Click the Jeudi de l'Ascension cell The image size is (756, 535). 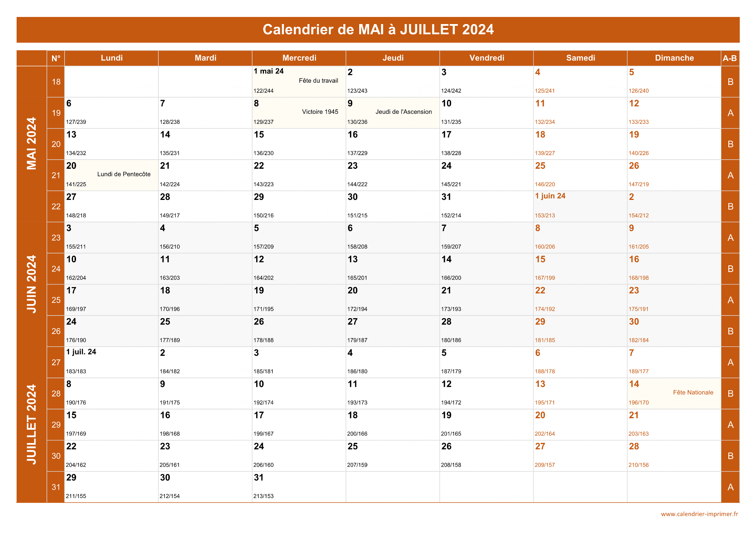(x=393, y=113)
